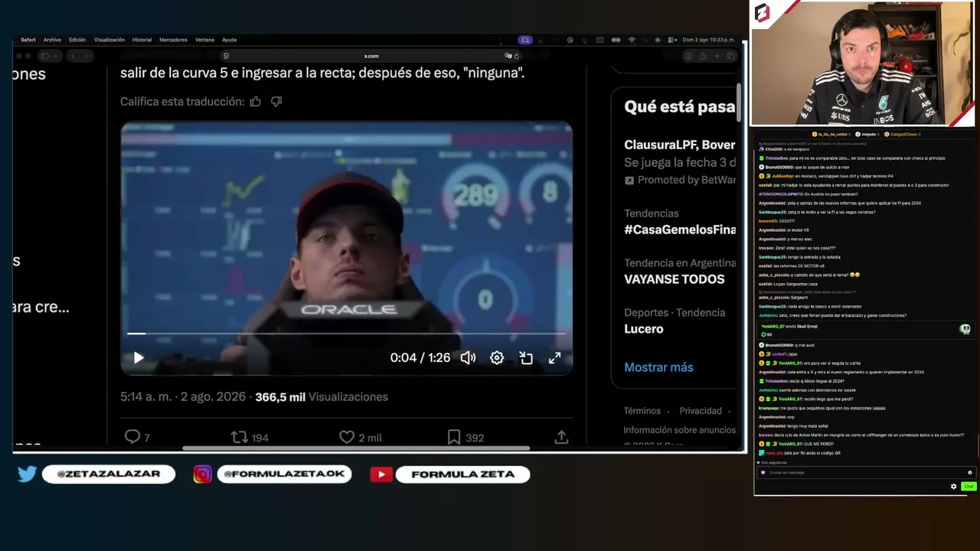980x551 pixels.
Task: Click the skull emoji gift icon
Action: click(965, 329)
